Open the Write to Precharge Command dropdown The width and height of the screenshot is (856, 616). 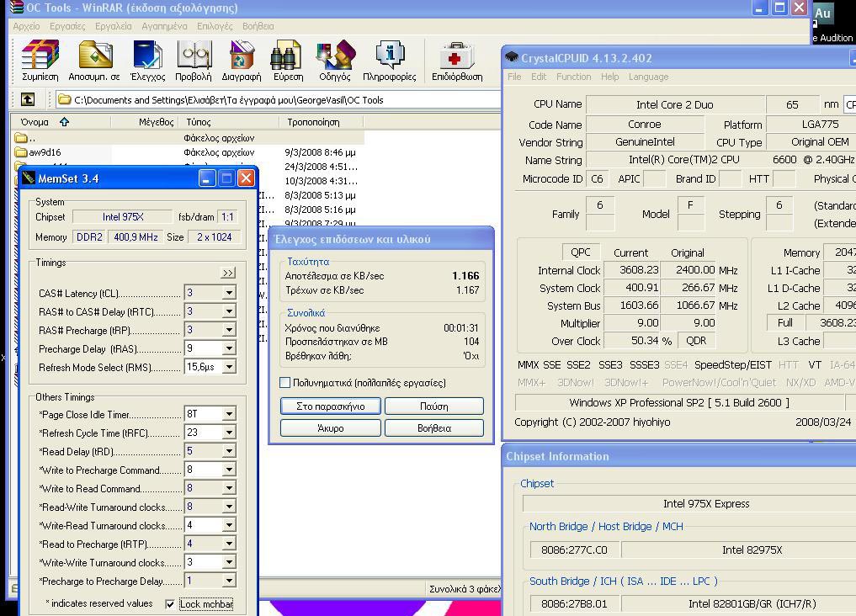click(229, 470)
